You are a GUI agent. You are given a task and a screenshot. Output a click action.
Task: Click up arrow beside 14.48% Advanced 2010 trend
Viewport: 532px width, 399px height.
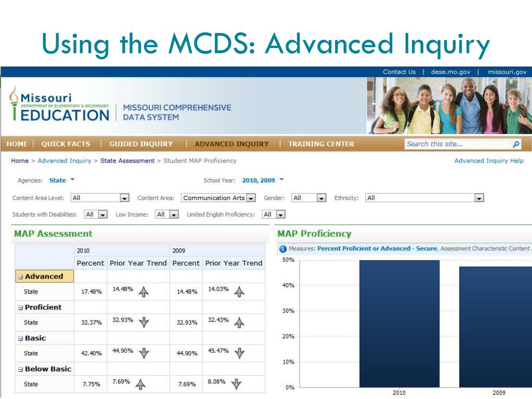pyautogui.click(x=144, y=292)
